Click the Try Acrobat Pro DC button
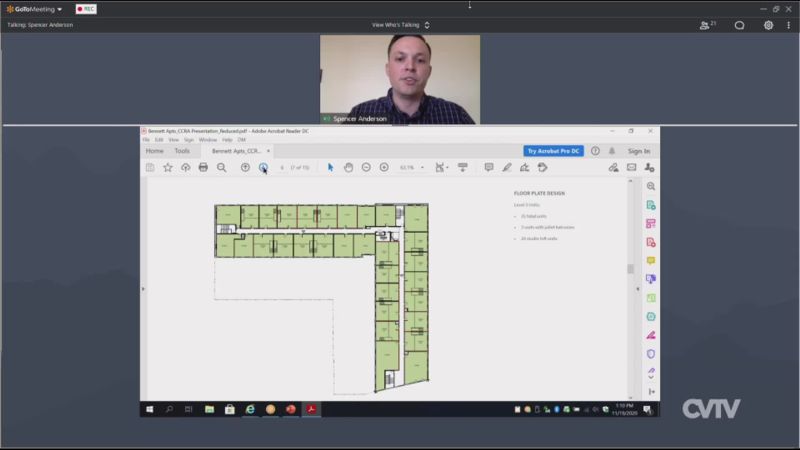The image size is (800, 450). 554,151
